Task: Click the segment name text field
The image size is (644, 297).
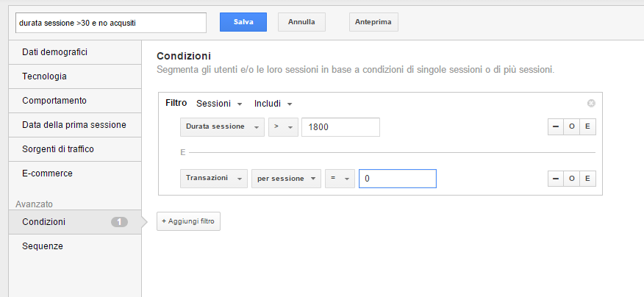Action: (111, 23)
